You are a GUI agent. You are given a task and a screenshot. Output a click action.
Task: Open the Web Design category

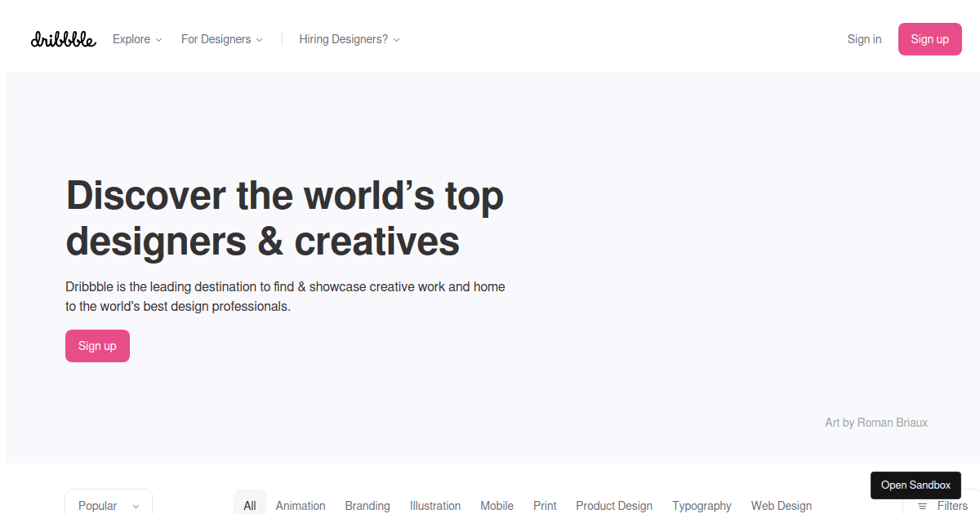[781, 506]
